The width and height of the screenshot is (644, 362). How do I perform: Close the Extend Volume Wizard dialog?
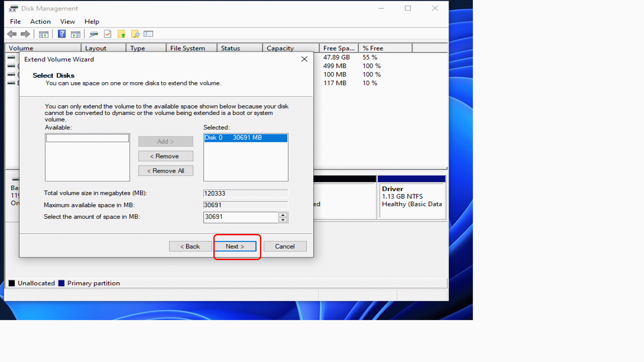point(304,59)
